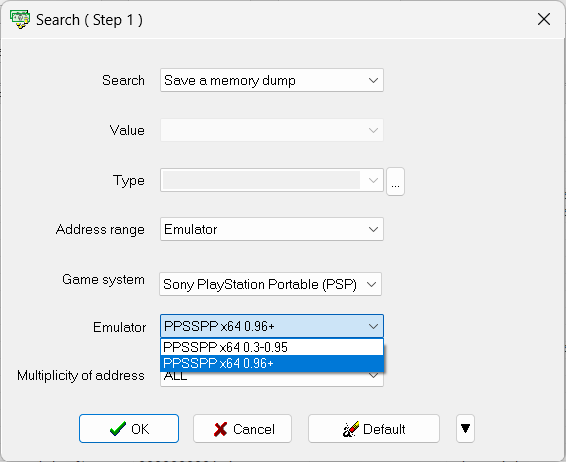Collapse the Emulator dropdown showing PPSSPP x64 0.96+
Image resolution: width=566 pixels, height=462 pixels.
click(271, 326)
